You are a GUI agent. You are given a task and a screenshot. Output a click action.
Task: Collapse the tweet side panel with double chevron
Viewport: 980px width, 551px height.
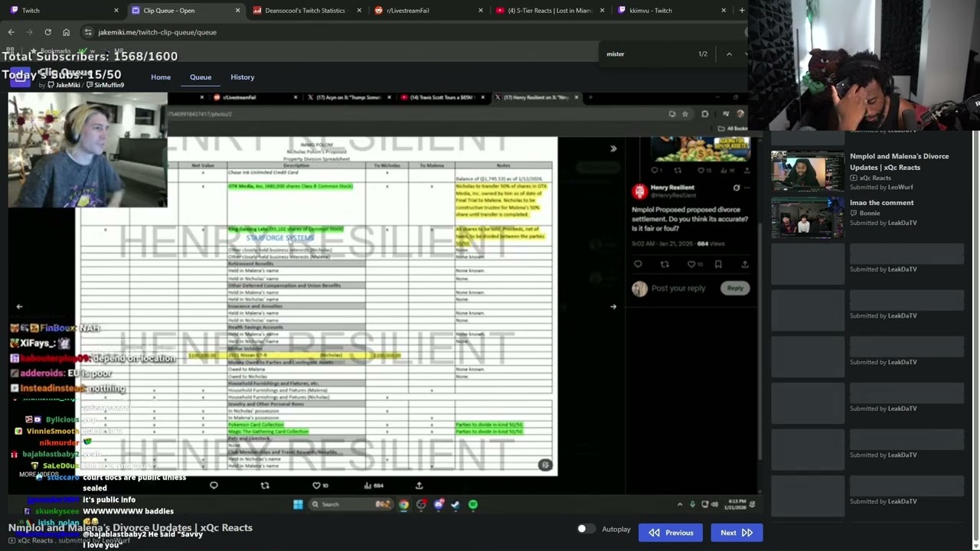613,148
